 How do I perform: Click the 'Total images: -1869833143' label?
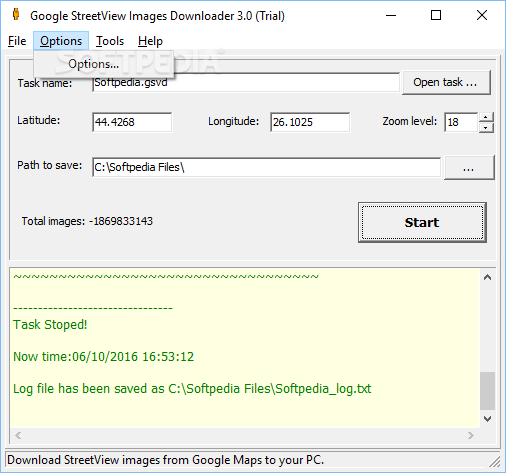pyautogui.click(x=87, y=221)
